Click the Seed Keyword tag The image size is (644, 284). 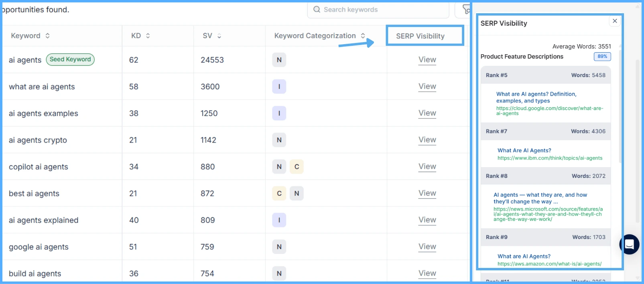(70, 59)
